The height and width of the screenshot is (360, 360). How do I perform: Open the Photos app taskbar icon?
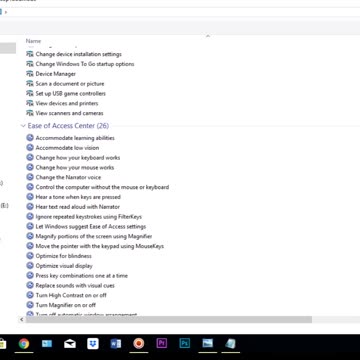[207, 343]
